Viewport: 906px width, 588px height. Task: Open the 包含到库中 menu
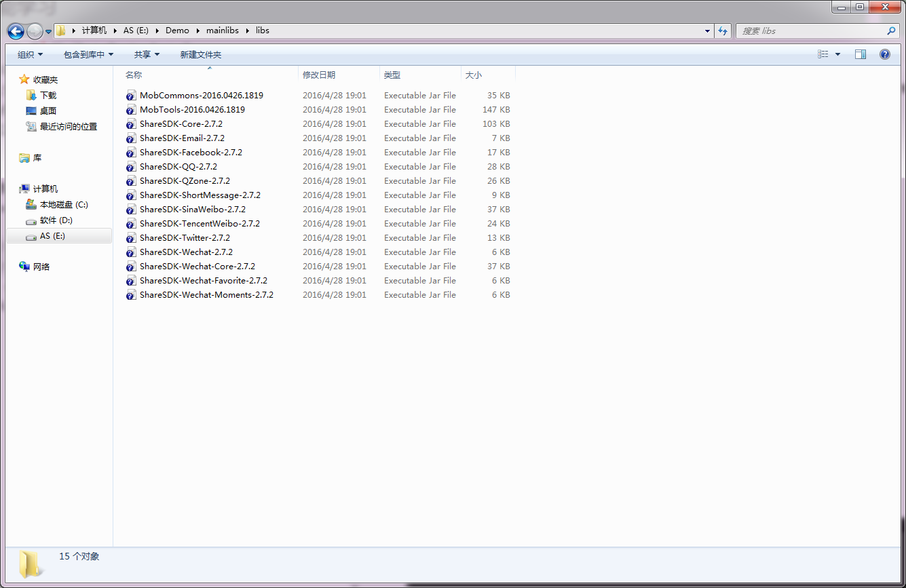pos(88,54)
